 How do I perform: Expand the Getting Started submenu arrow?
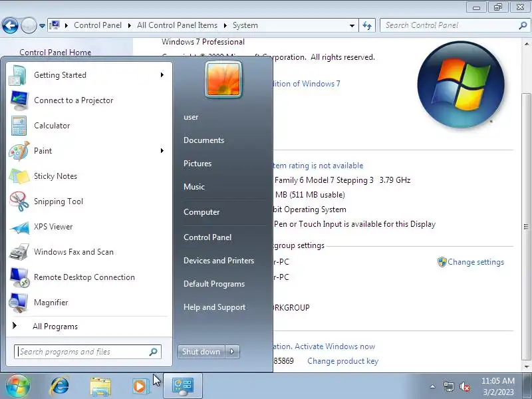point(162,75)
